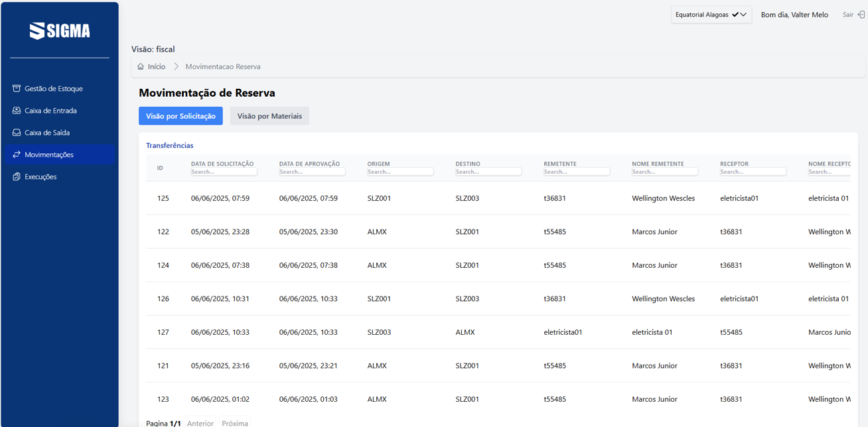Focus the Remetente search field

click(577, 172)
